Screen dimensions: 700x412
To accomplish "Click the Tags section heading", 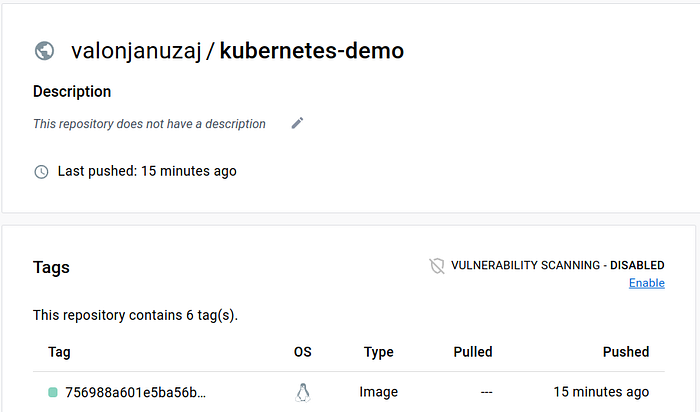I will tap(51, 267).
